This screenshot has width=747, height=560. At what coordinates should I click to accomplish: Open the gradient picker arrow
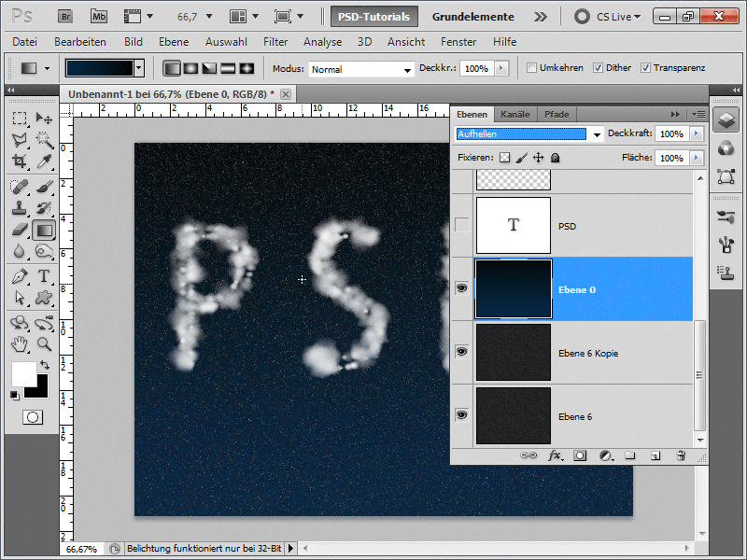139,68
